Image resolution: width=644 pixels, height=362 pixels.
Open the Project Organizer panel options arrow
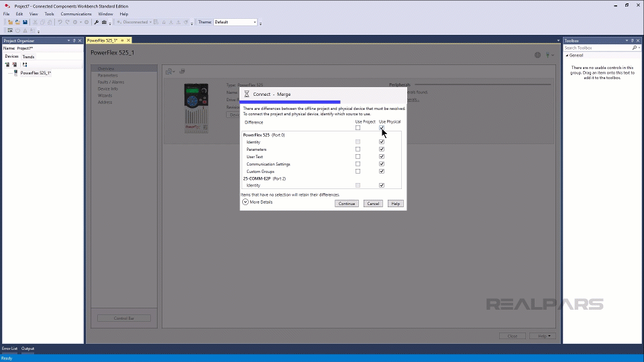[68, 41]
